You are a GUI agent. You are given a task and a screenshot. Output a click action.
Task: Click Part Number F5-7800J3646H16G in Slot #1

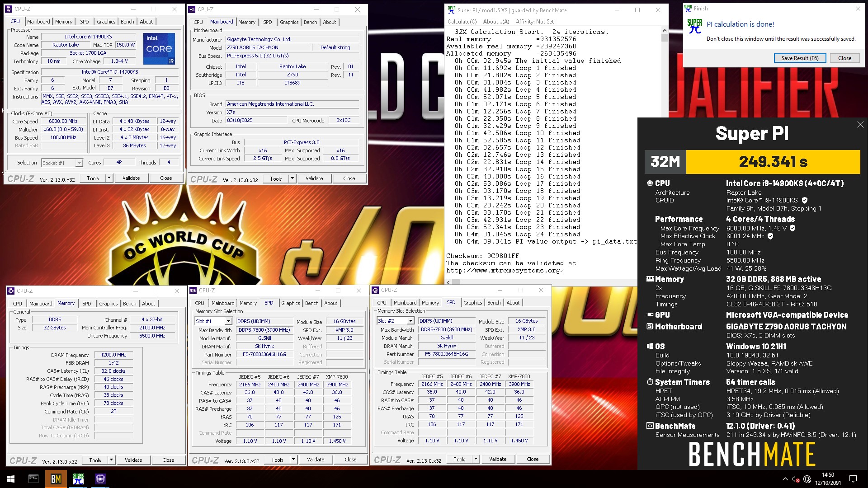(264, 355)
